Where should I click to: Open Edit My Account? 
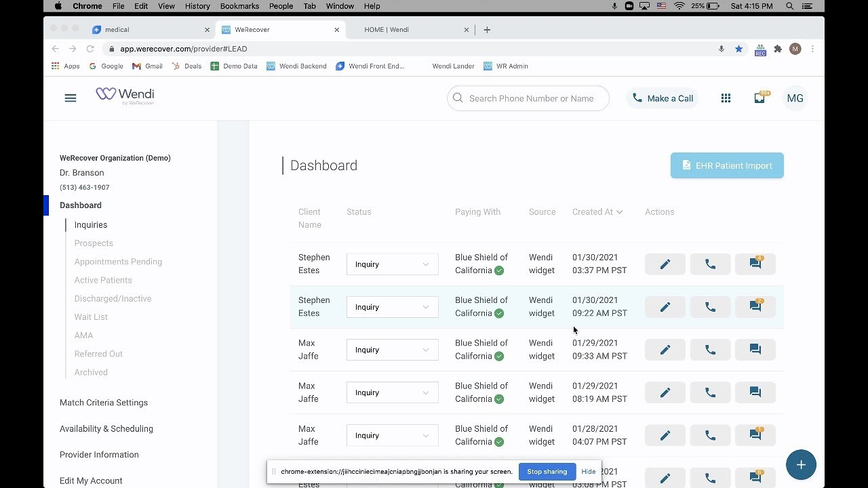[91, 481]
